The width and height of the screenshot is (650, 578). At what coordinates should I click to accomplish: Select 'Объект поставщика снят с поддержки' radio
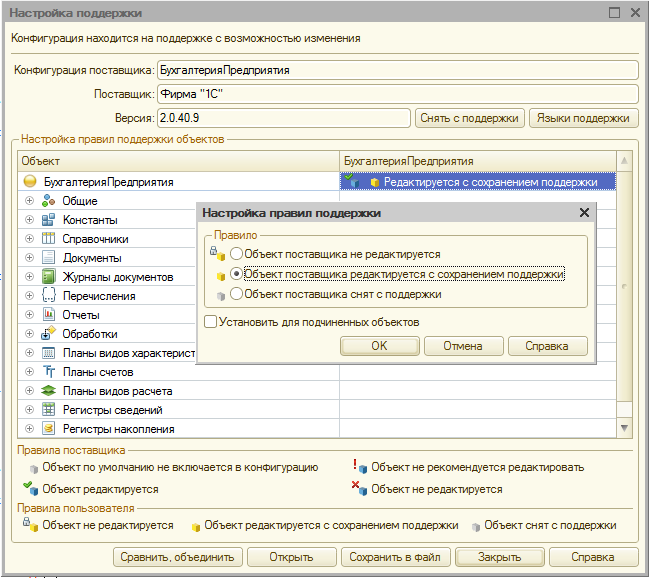(x=236, y=294)
